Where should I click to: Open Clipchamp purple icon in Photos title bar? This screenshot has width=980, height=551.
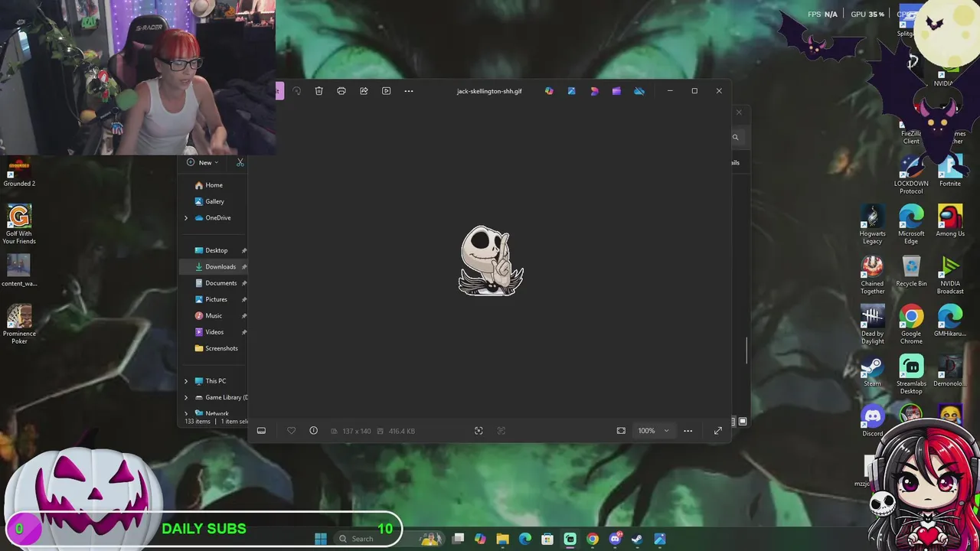point(616,91)
